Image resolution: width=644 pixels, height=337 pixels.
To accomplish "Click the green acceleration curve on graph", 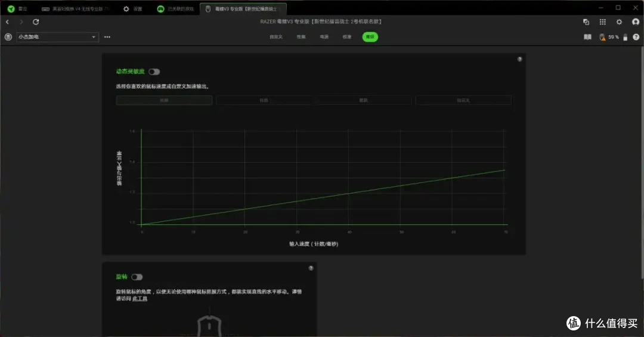I will coord(323,197).
